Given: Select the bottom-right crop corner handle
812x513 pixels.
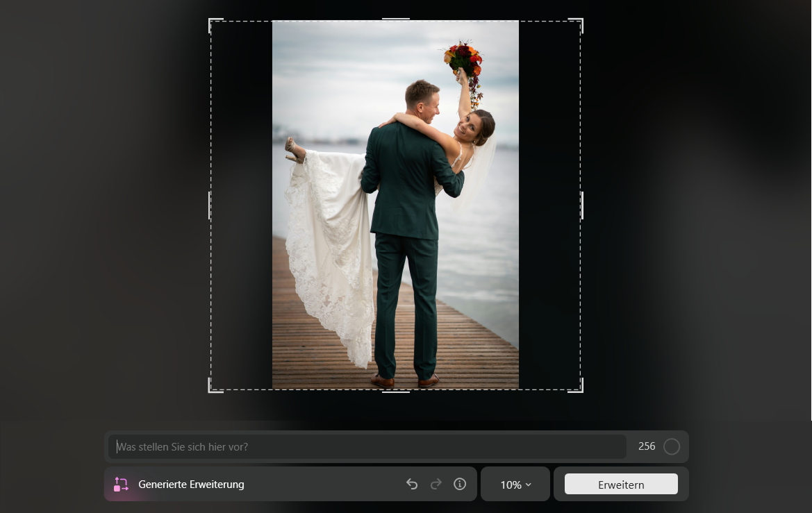Looking at the screenshot, I should click(x=576, y=386).
